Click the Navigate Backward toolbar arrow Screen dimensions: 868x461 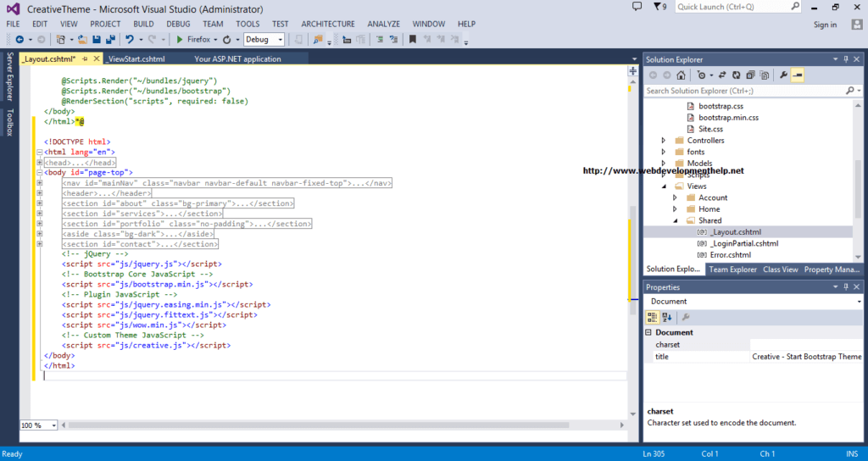click(19, 39)
